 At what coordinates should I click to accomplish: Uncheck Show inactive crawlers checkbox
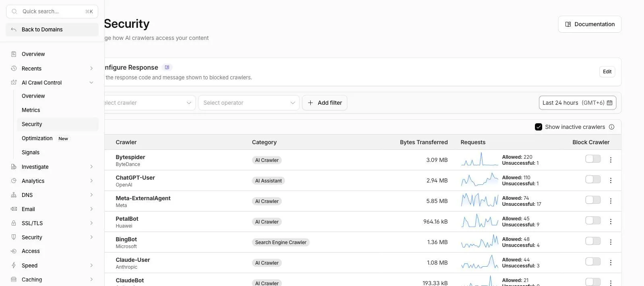pos(538,127)
